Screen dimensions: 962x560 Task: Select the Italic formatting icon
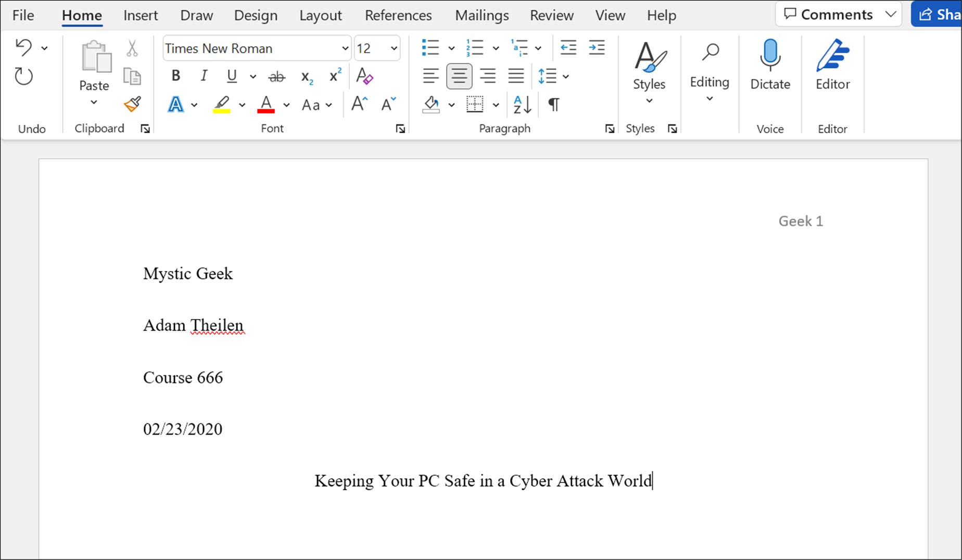204,76
